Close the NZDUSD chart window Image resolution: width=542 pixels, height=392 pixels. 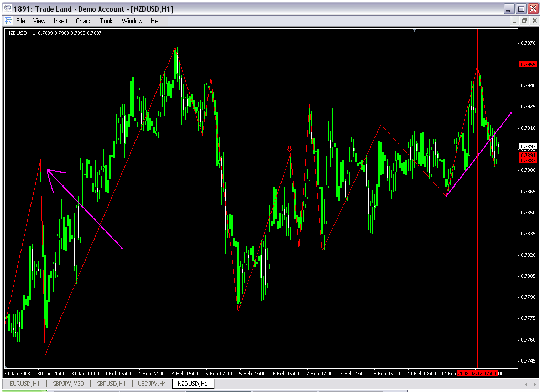click(x=533, y=21)
